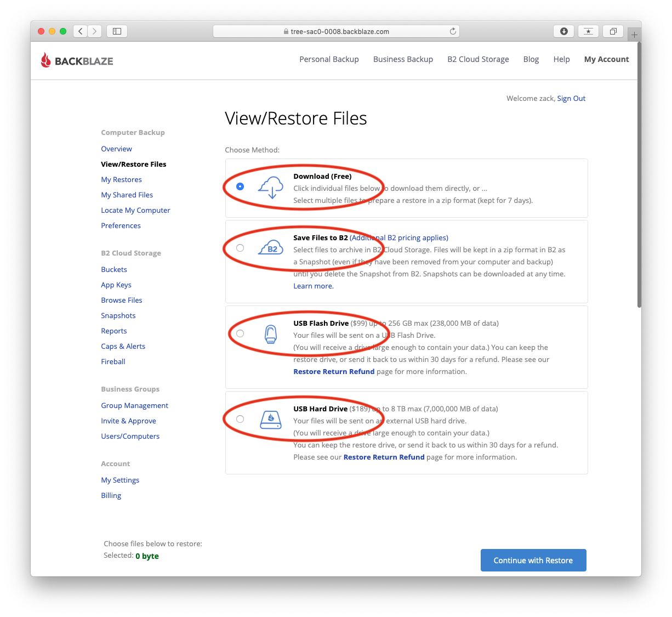
Task: Open Preferences in sidebar
Action: click(x=121, y=225)
